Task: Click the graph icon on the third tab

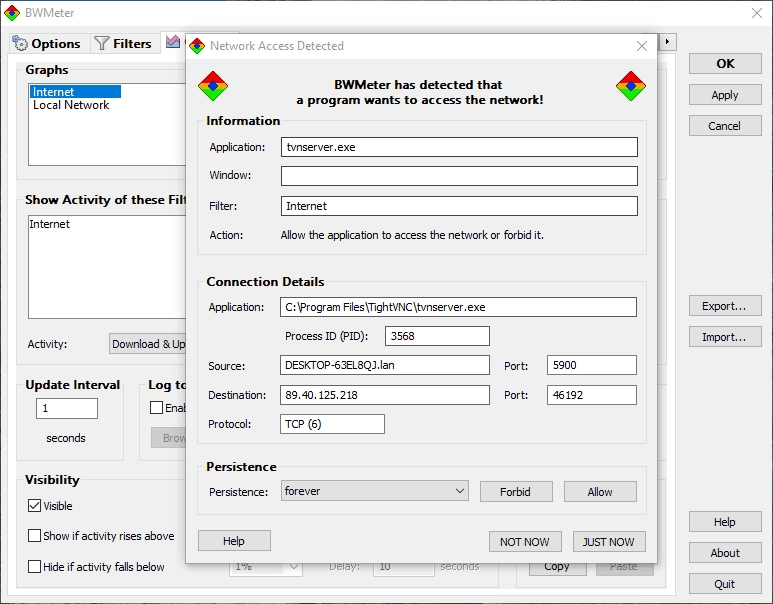Action: point(173,41)
